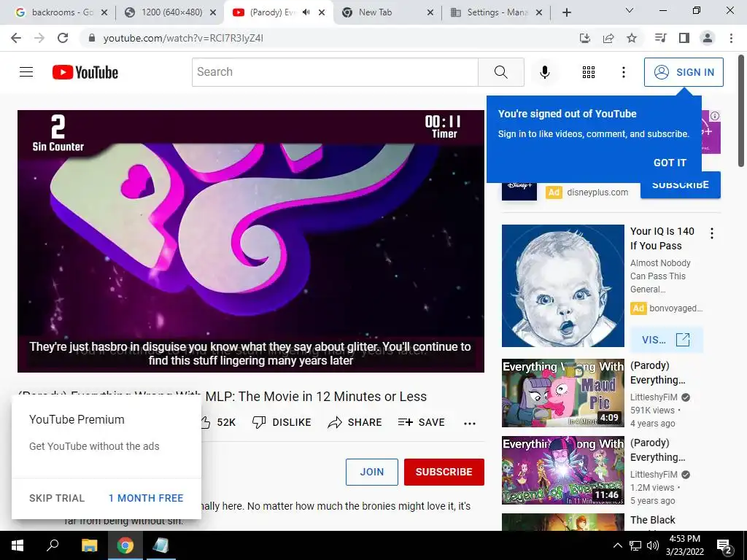Viewport: 747px width, 560px height.
Task: Open the Windows notification center
Action: click(x=724, y=547)
